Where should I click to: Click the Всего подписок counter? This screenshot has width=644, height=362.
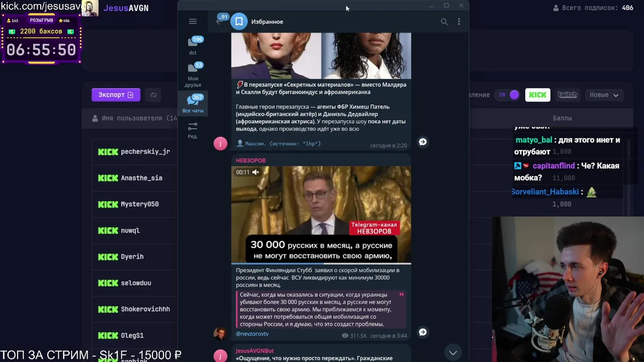pyautogui.click(x=593, y=8)
